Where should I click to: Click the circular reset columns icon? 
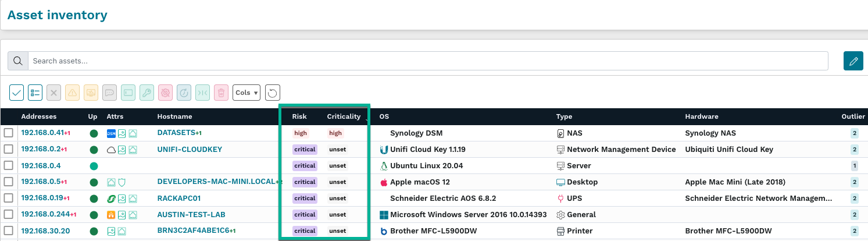[272, 92]
